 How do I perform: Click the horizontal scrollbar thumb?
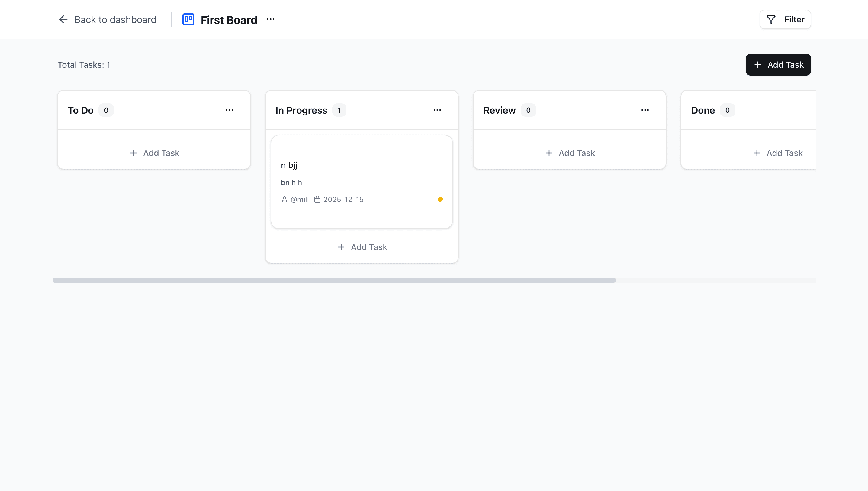334,280
